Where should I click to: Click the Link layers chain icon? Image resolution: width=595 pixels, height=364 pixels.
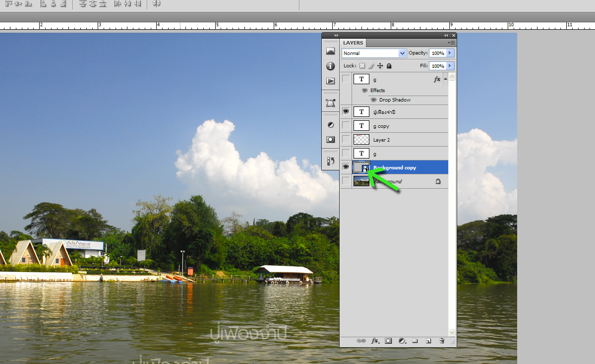[x=361, y=341]
